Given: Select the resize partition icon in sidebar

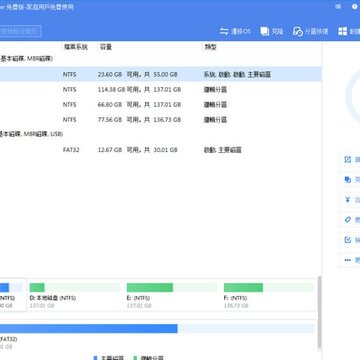Looking at the screenshot, I should (x=348, y=160).
